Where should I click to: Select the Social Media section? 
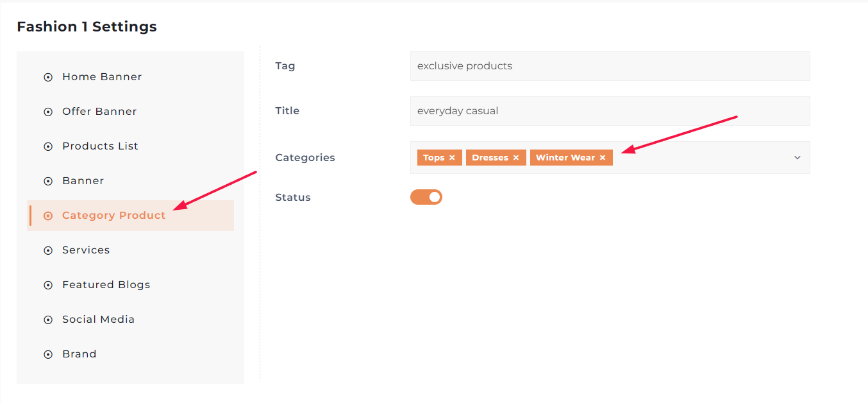[98, 320]
